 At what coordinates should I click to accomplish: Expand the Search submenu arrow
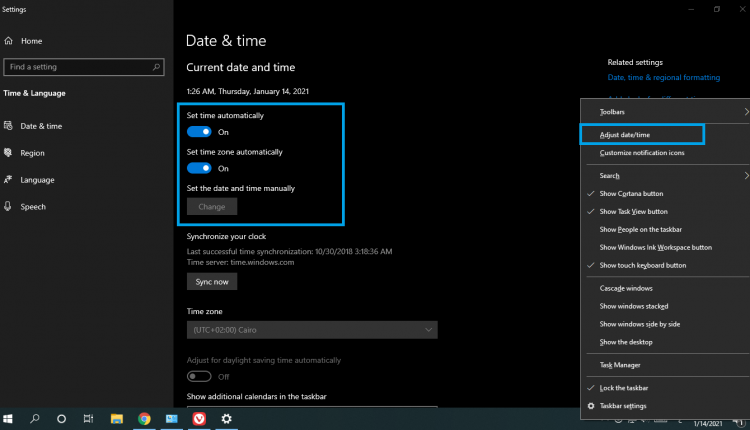pos(745,176)
